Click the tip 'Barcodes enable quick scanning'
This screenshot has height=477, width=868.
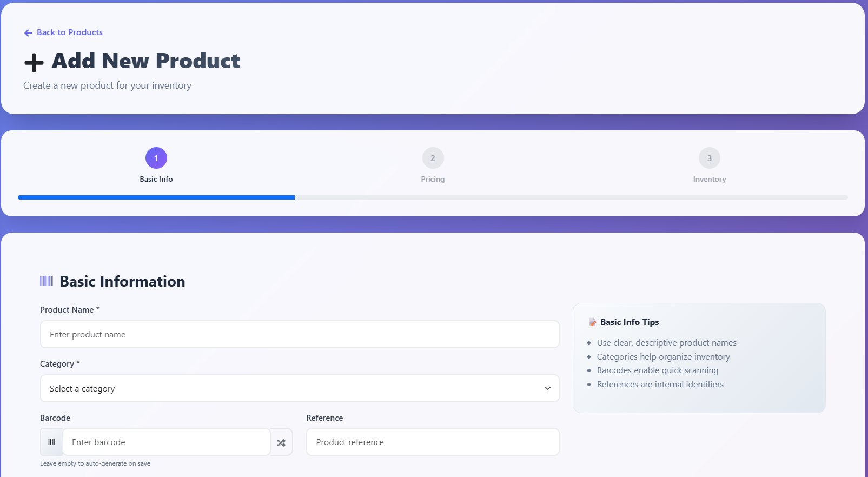point(658,370)
